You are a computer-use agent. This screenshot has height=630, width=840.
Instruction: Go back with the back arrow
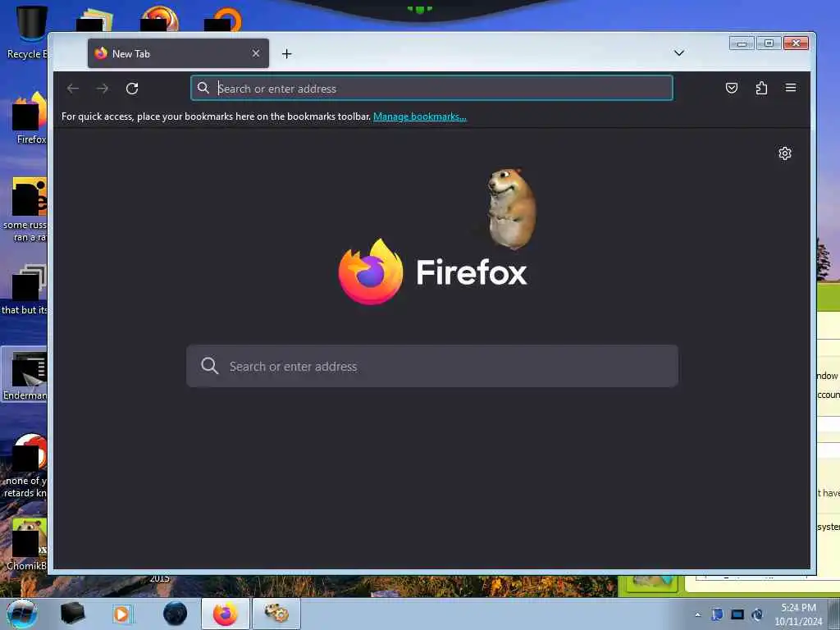pos(73,89)
